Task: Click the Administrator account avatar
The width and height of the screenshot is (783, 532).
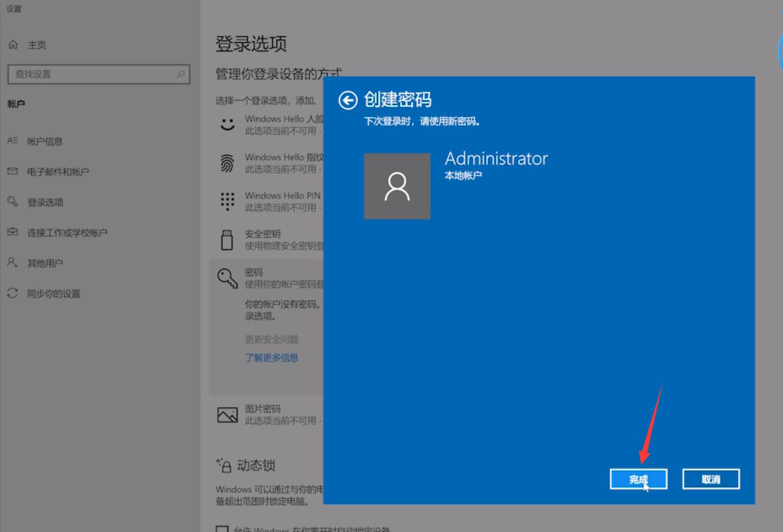Action: pos(397,186)
